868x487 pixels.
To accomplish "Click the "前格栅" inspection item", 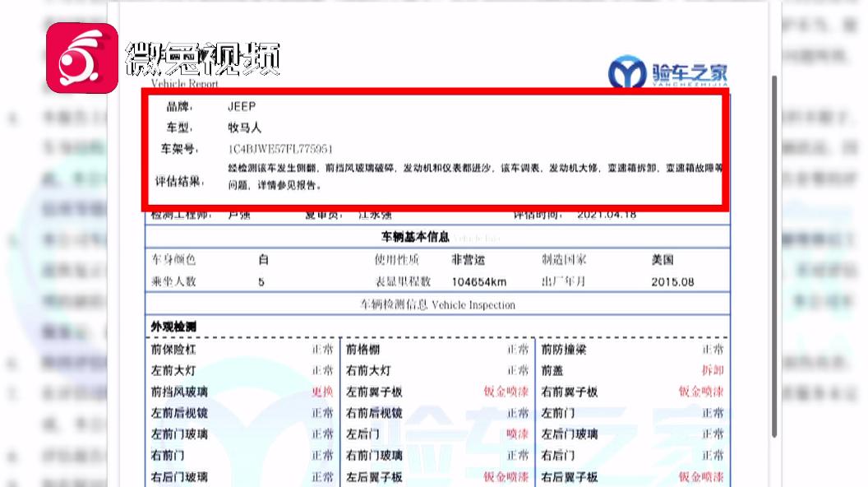I will pyautogui.click(x=363, y=350).
